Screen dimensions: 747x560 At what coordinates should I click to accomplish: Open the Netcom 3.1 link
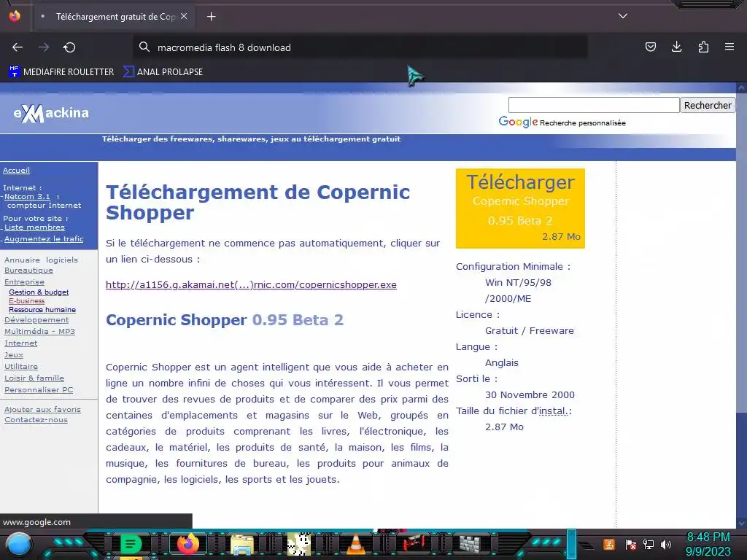coord(27,197)
